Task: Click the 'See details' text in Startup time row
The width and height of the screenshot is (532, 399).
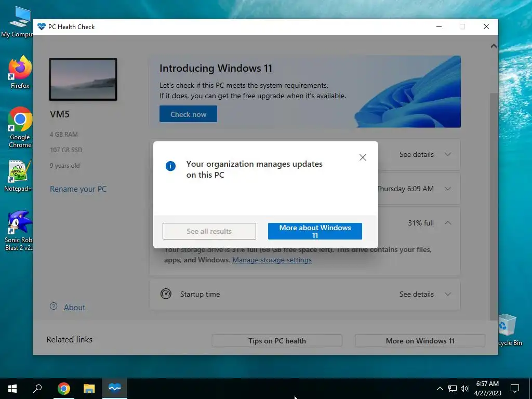Action: click(x=416, y=294)
